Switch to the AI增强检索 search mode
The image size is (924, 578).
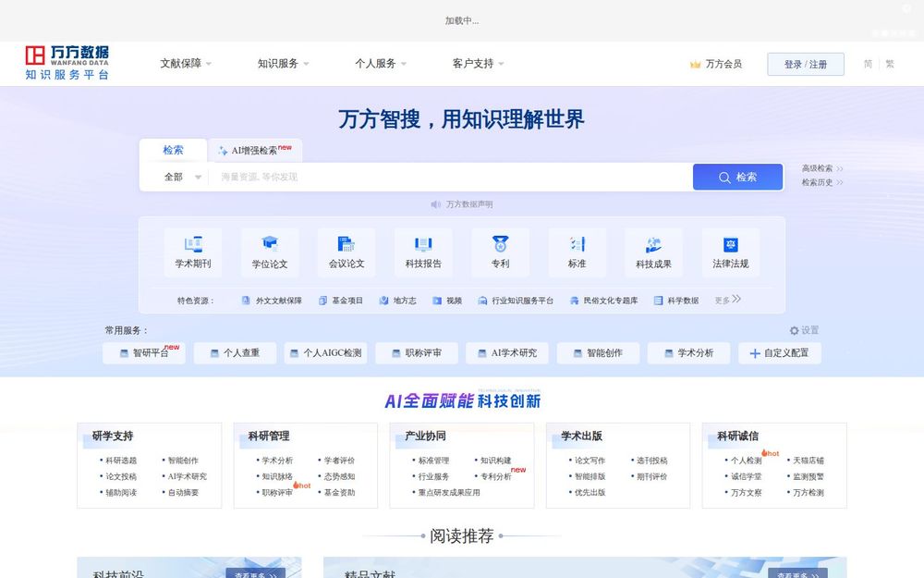tap(256, 148)
